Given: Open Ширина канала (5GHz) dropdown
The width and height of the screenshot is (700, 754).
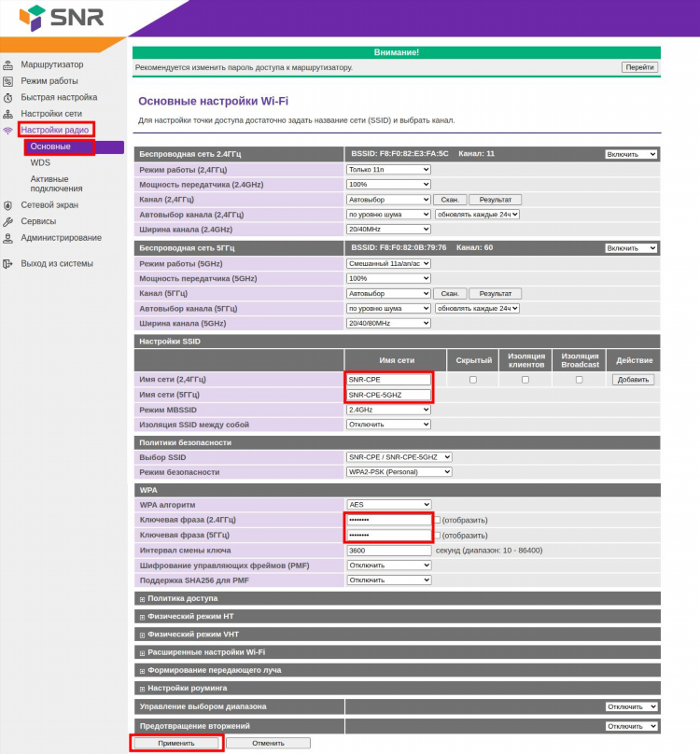Looking at the screenshot, I should (388, 323).
